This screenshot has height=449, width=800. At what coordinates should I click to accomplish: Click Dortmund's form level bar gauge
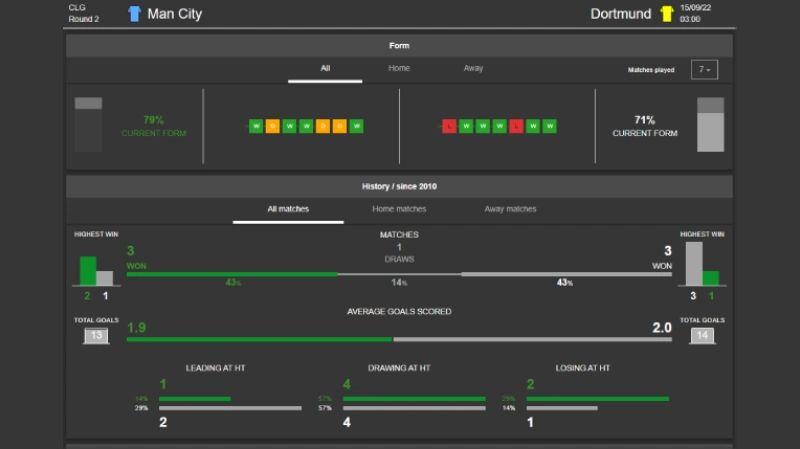(711, 124)
